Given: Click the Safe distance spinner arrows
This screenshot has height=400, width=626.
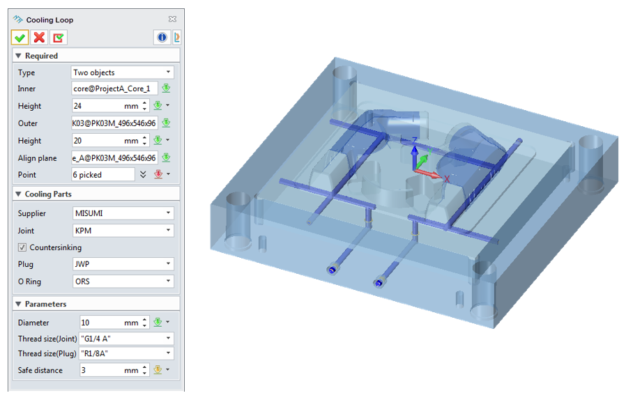Looking at the screenshot, I should click(x=146, y=370).
